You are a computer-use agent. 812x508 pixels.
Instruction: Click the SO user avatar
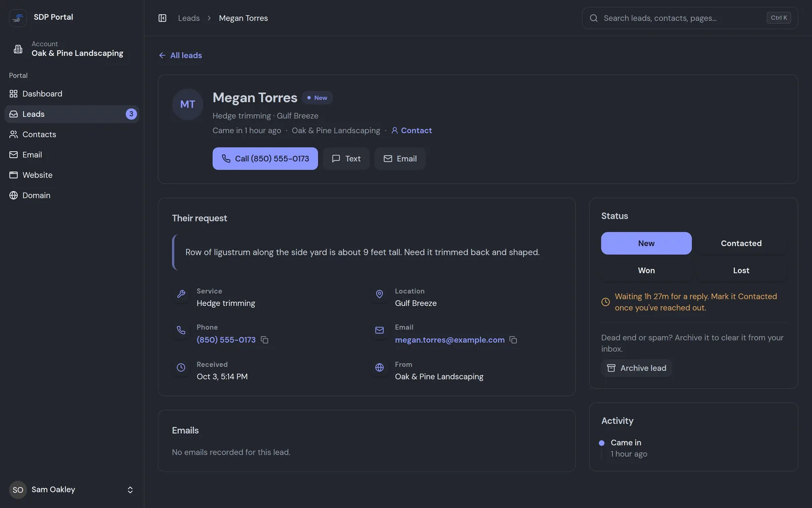[x=18, y=490]
